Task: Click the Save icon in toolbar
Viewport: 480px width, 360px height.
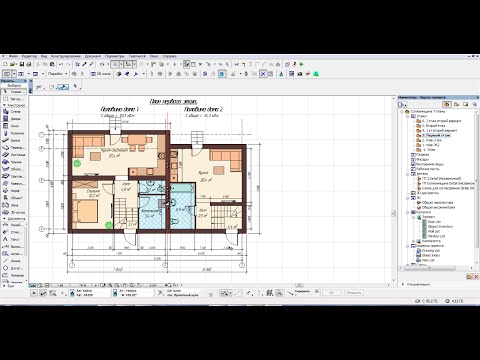Action: [22, 64]
